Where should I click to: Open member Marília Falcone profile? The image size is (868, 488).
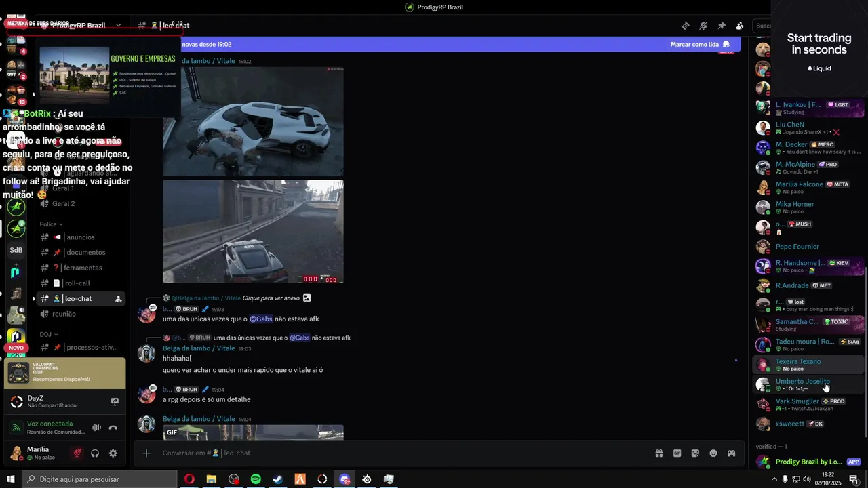coord(810,188)
